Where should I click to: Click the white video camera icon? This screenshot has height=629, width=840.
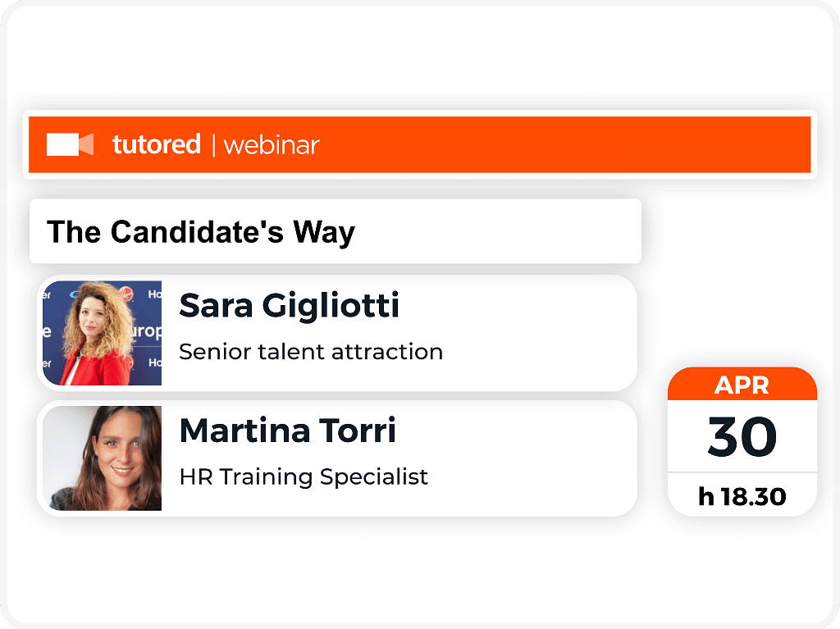click(x=71, y=144)
